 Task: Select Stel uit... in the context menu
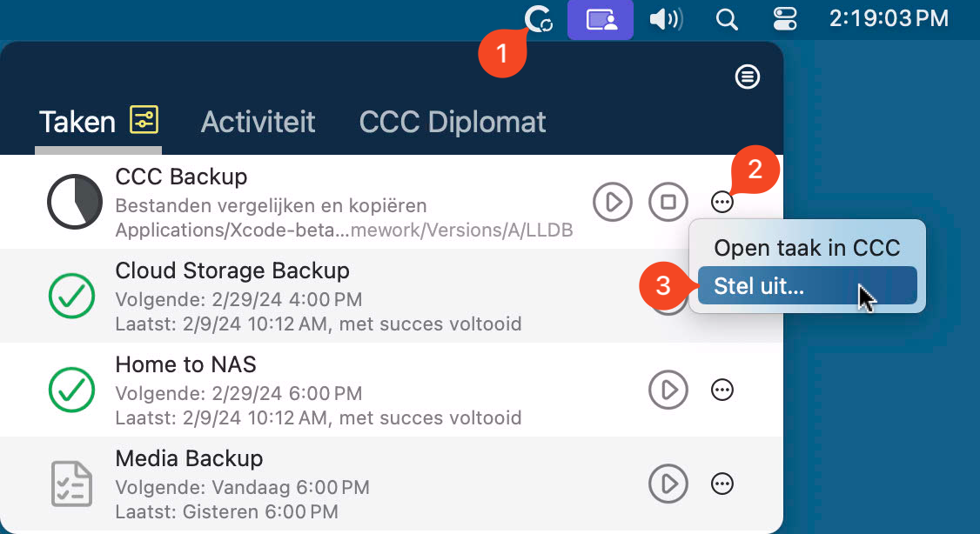coord(807,285)
